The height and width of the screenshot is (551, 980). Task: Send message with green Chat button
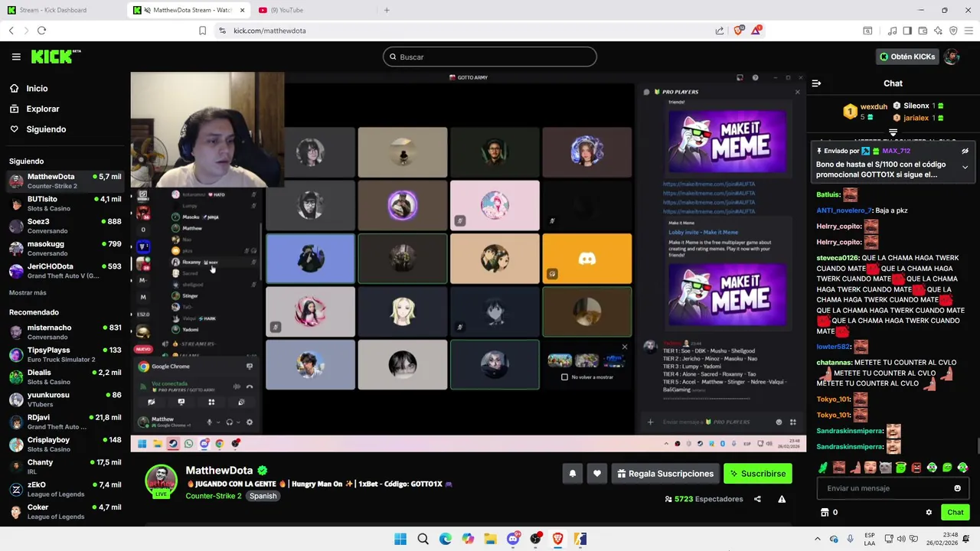955,513
